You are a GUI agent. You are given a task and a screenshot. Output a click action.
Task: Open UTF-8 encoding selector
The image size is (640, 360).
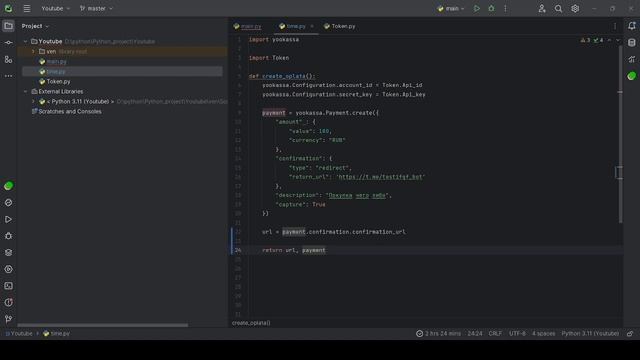(517, 333)
